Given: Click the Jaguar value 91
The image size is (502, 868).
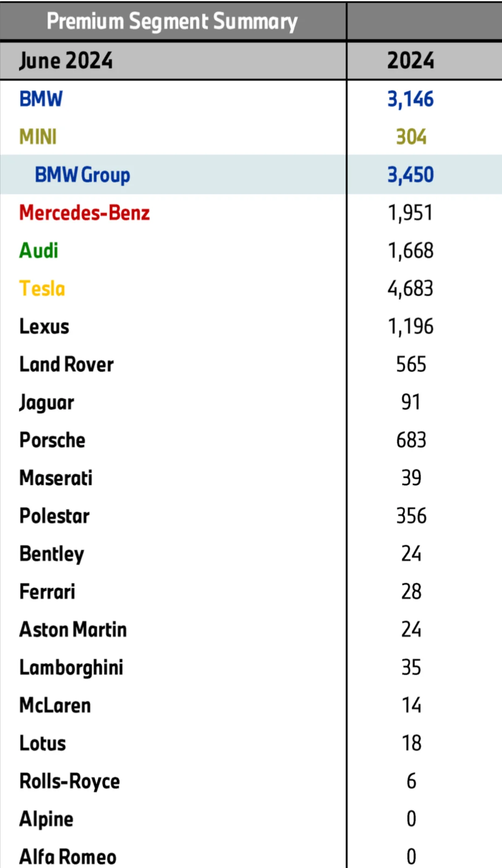Looking at the screenshot, I should click(411, 402).
